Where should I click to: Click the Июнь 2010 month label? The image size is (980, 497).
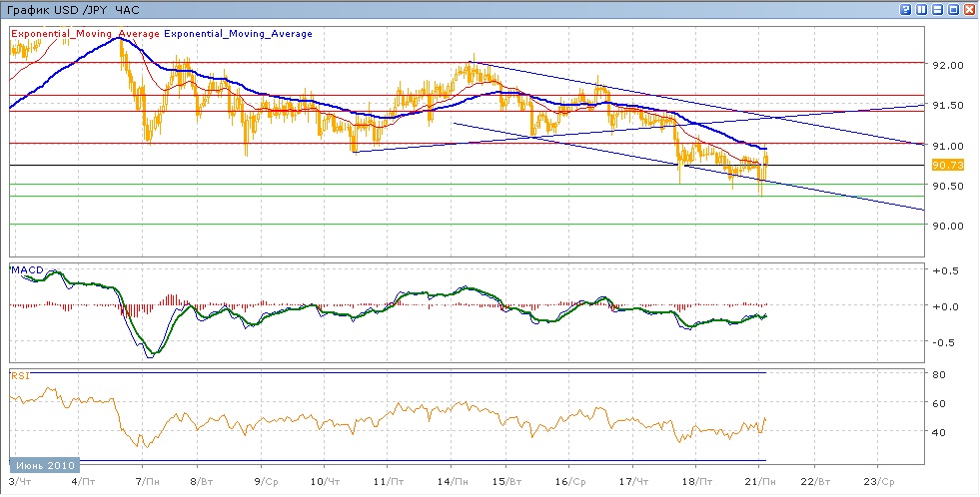[x=44, y=465]
